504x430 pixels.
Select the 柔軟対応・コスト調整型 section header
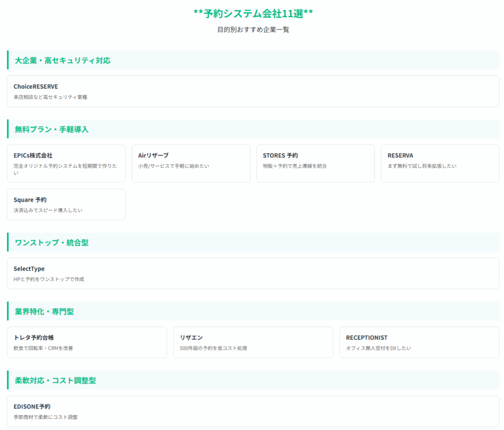tap(55, 380)
